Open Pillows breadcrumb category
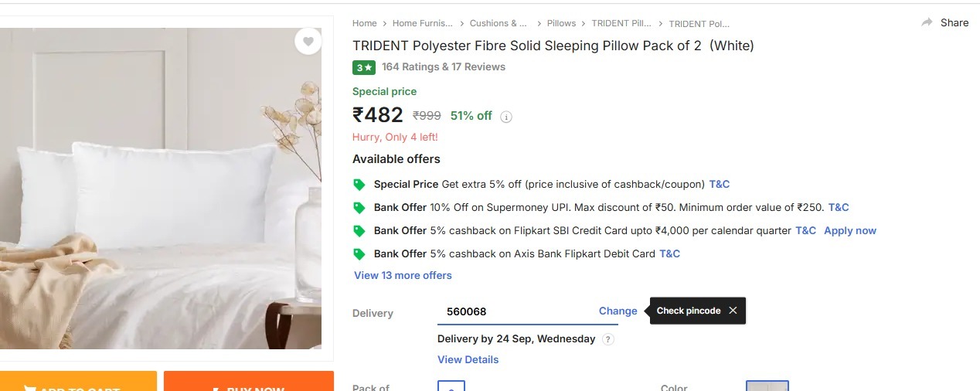 tap(561, 23)
